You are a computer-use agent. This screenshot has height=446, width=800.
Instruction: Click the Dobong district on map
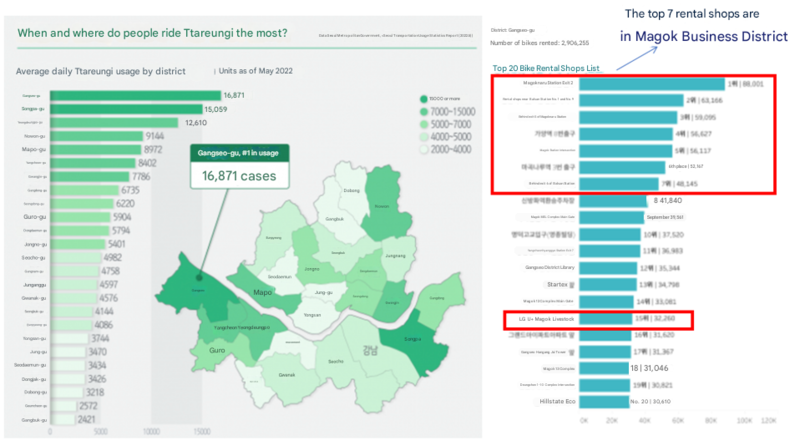[x=351, y=190]
